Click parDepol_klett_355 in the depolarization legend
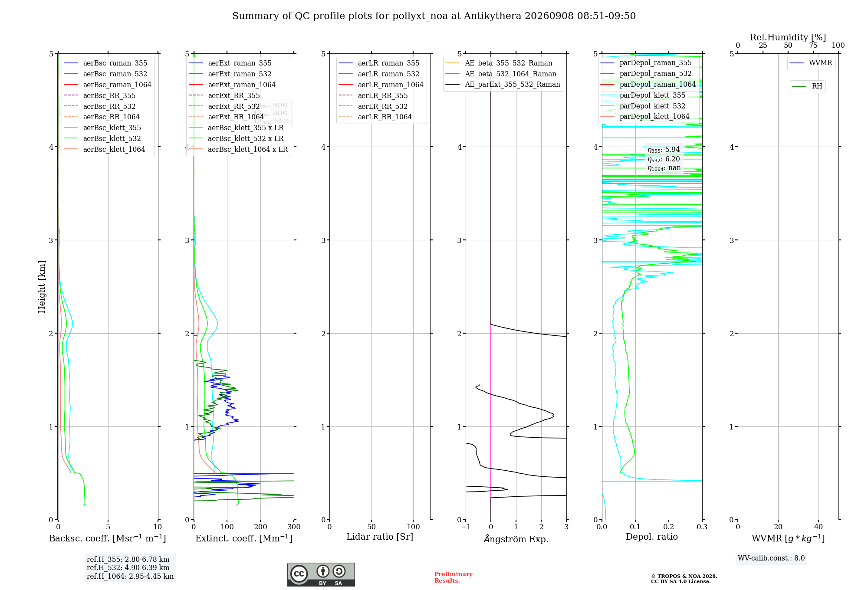 643,95
